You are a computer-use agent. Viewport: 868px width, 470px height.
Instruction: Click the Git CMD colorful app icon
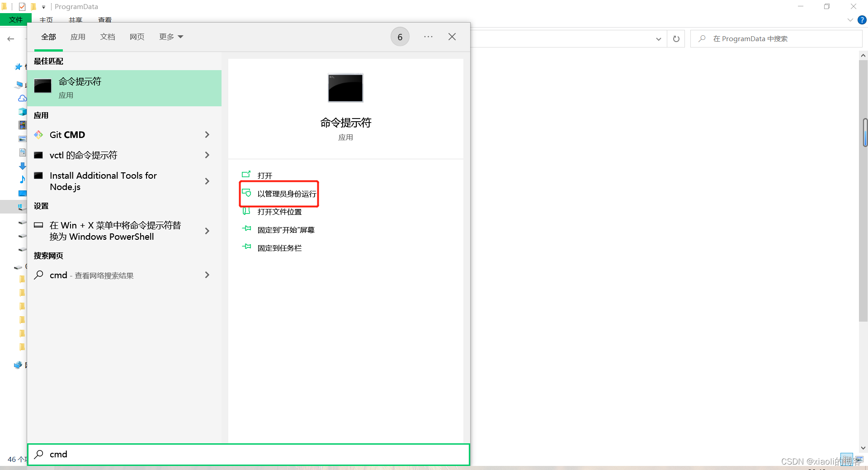point(39,135)
